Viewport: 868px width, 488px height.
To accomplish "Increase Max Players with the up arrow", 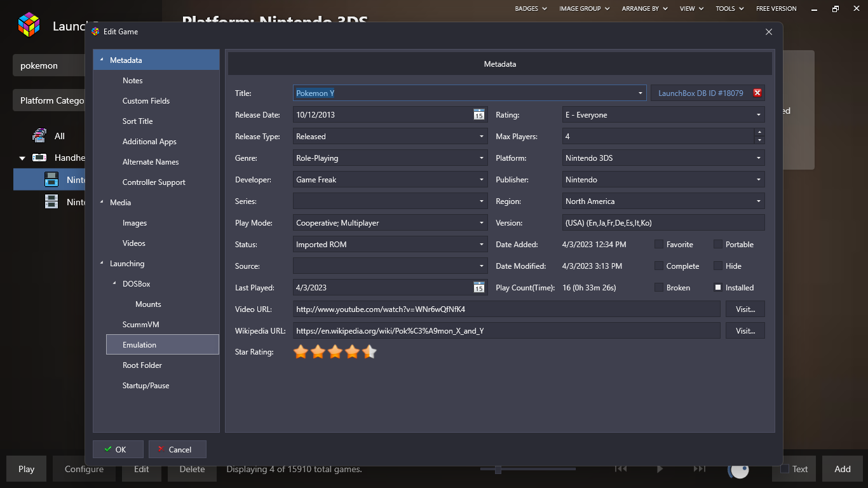I will pyautogui.click(x=759, y=132).
